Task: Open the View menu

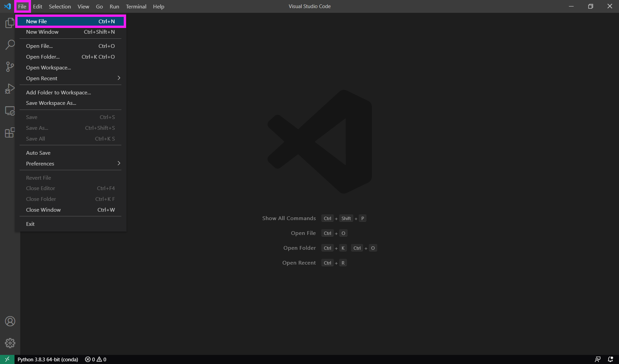Action: coord(83,6)
